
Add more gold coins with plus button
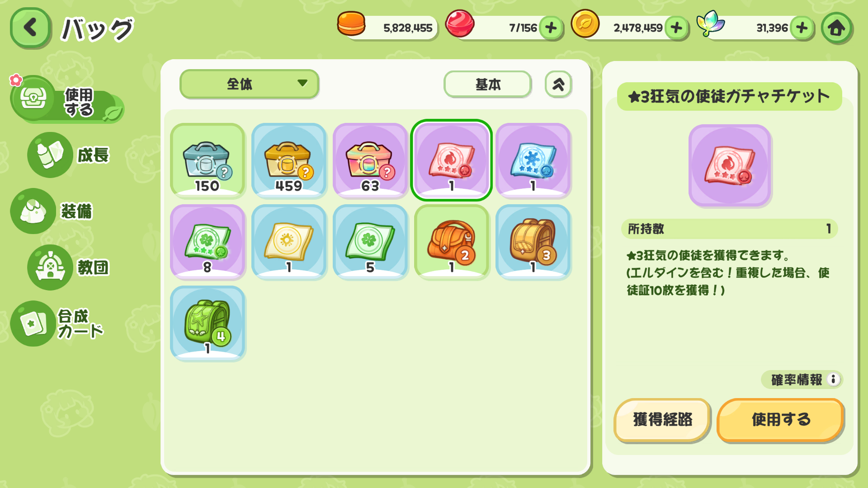coord(676,28)
